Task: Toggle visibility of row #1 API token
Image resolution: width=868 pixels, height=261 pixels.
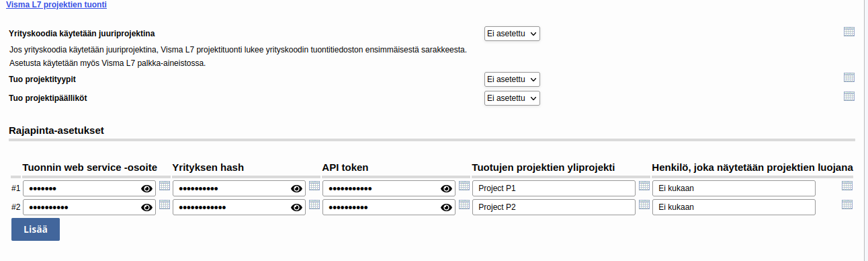Action: click(446, 188)
